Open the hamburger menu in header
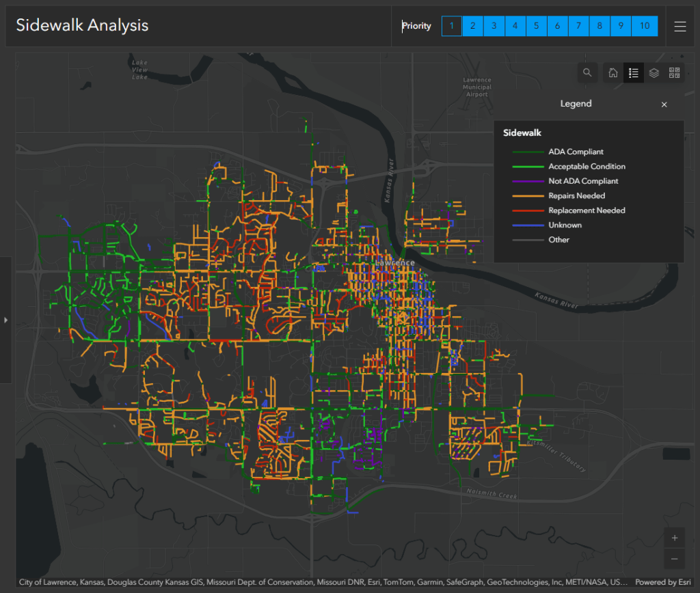The height and width of the screenshot is (593, 700). pyautogui.click(x=679, y=27)
